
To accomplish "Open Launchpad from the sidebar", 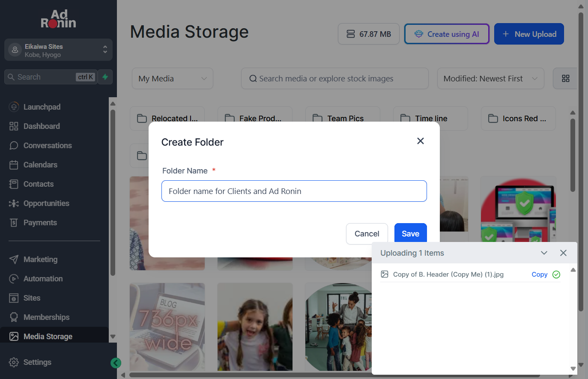I will pyautogui.click(x=42, y=107).
